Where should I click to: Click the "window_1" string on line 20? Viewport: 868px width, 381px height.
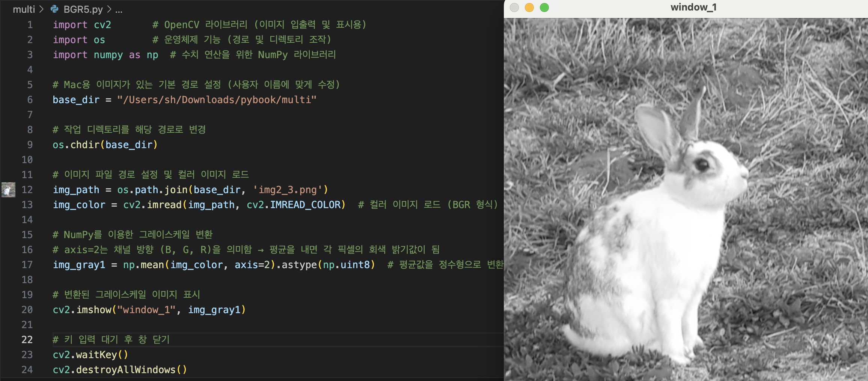[146, 310]
